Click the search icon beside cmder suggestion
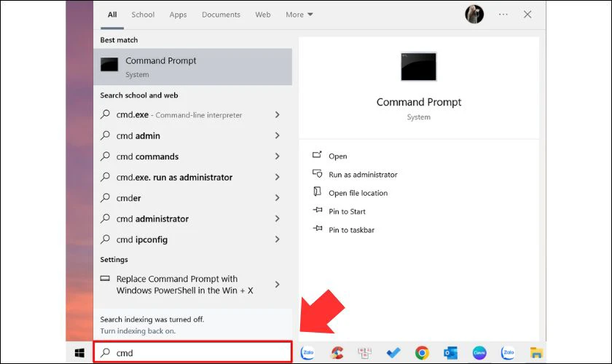The height and width of the screenshot is (364, 612). [x=105, y=197]
